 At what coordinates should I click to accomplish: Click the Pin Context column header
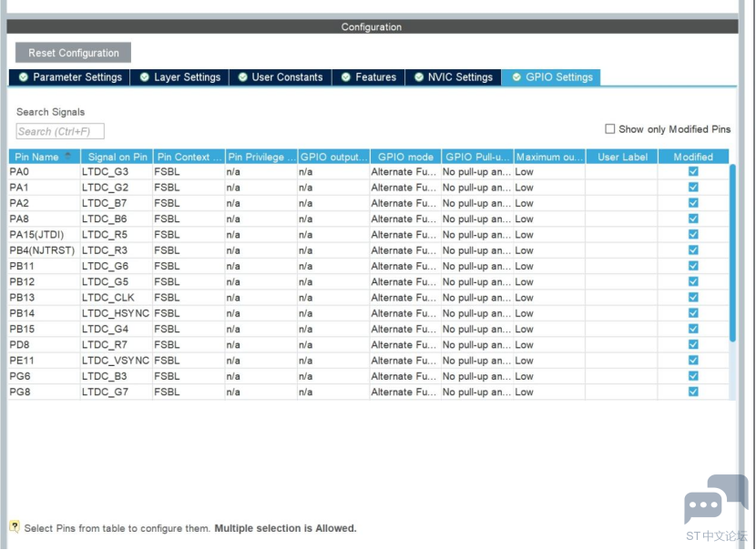click(x=189, y=157)
